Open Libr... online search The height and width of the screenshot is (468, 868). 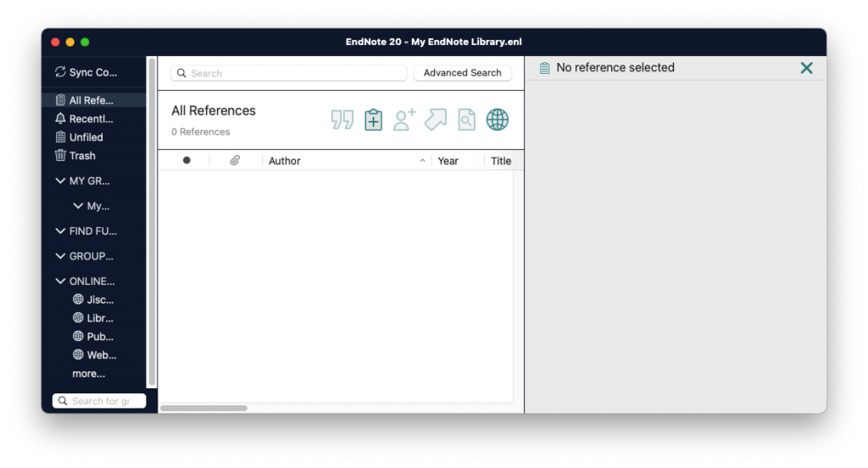(94, 318)
